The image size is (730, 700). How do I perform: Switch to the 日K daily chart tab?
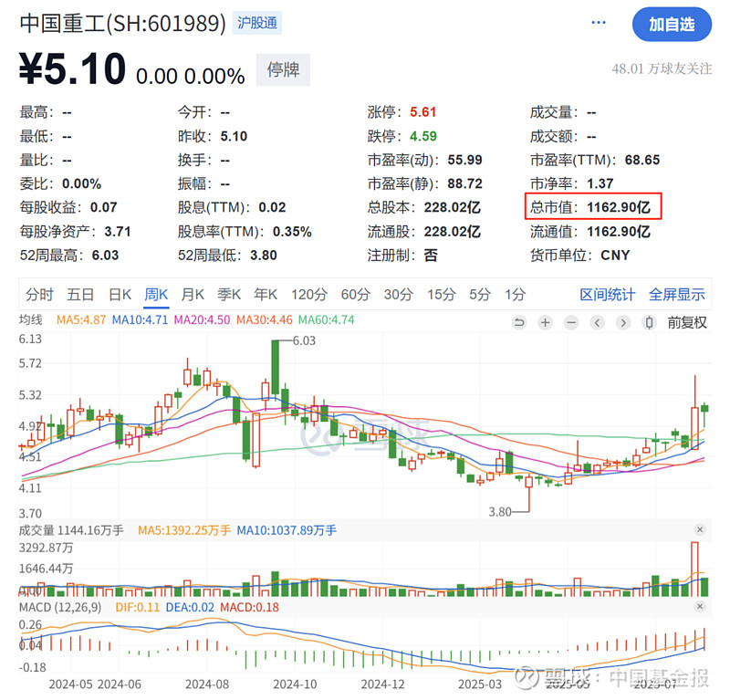117,295
